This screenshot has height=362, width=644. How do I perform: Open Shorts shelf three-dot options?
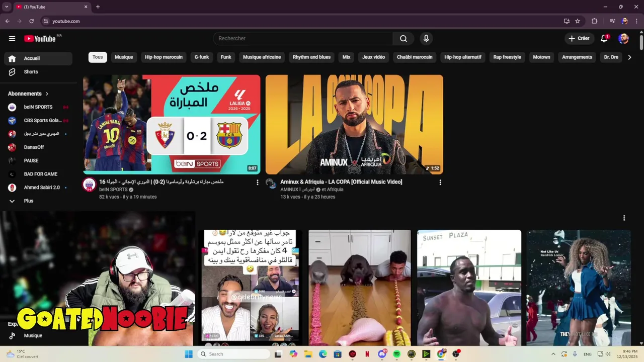pos(624,218)
